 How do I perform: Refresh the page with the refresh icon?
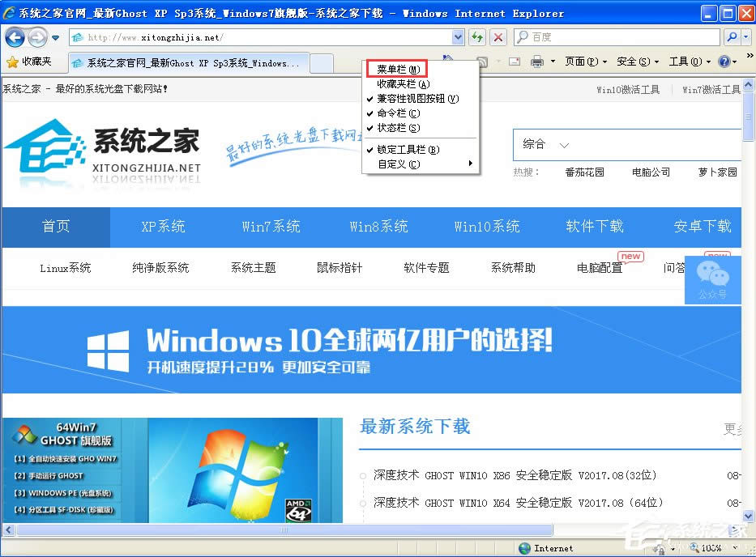[x=477, y=36]
